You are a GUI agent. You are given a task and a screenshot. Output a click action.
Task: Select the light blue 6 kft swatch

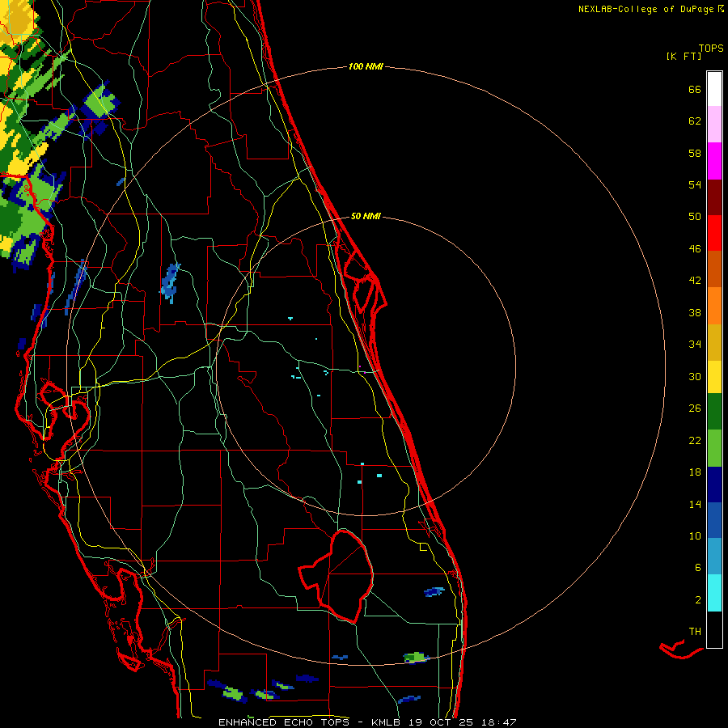point(714,557)
